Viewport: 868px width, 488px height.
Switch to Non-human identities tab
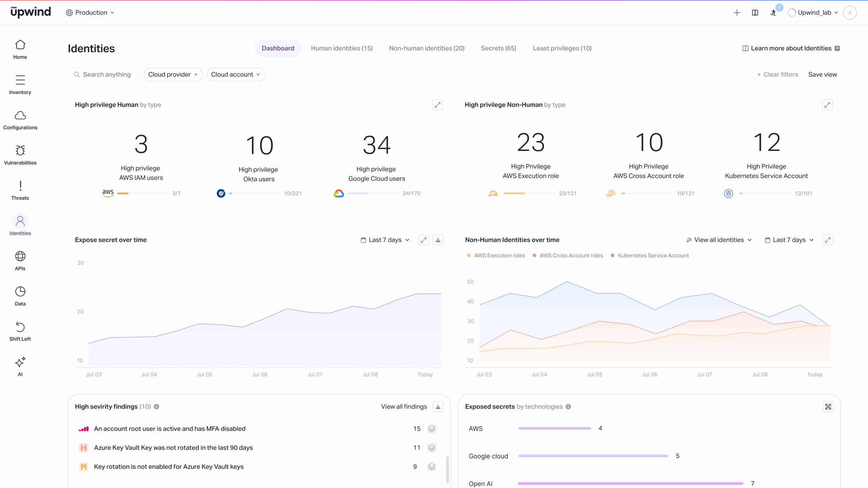(427, 48)
